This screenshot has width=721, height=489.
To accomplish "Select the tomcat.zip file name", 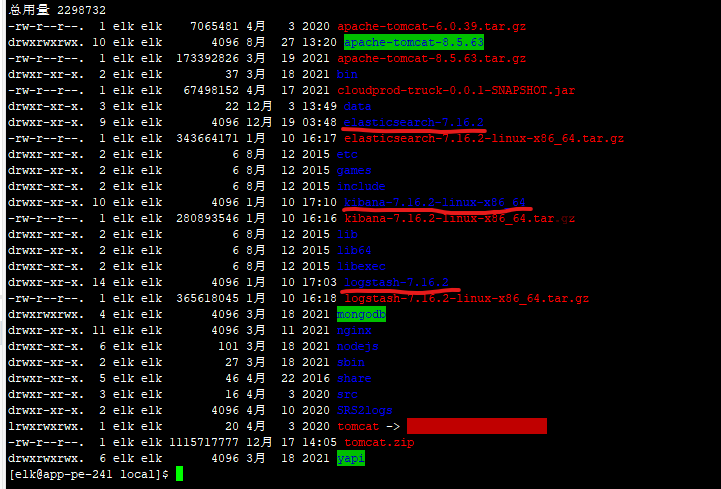I will click(x=379, y=443).
